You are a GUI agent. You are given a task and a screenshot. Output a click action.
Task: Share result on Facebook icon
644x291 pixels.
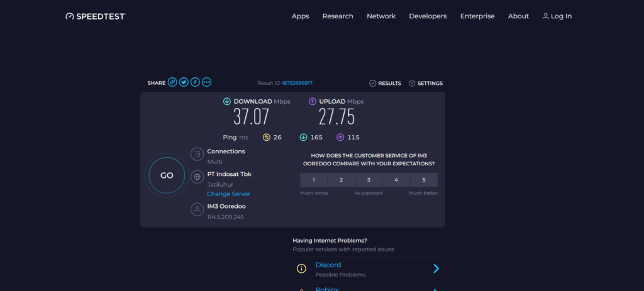195,82
